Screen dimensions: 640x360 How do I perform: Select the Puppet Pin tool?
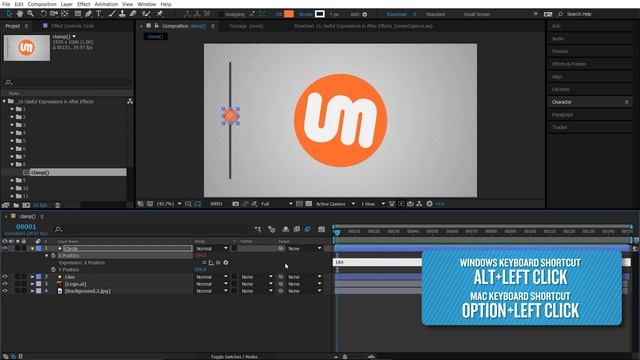pyautogui.click(x=160, y=14)
